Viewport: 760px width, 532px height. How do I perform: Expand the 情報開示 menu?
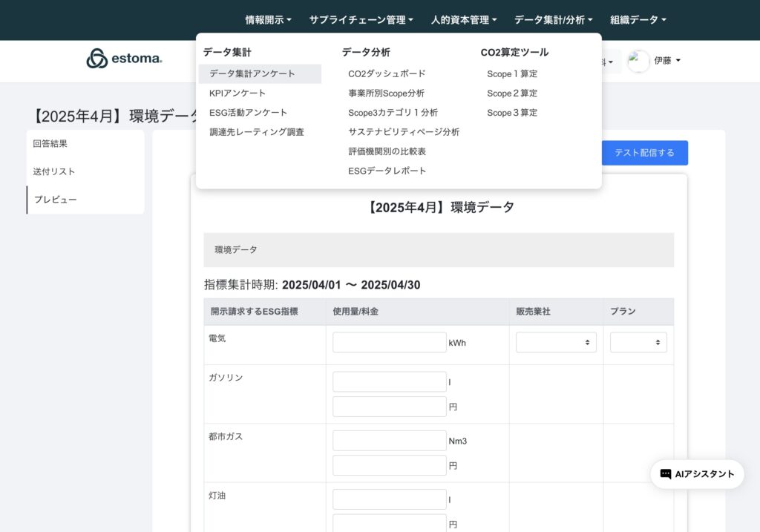268,20
